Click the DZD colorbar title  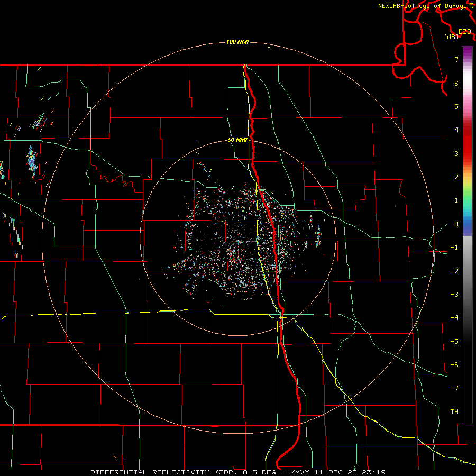pos(465,32)
